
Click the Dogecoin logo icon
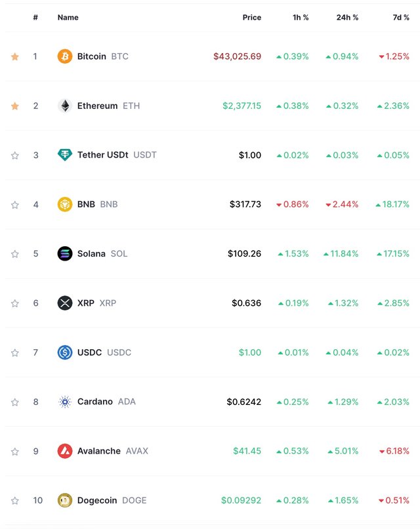point(65,500)
